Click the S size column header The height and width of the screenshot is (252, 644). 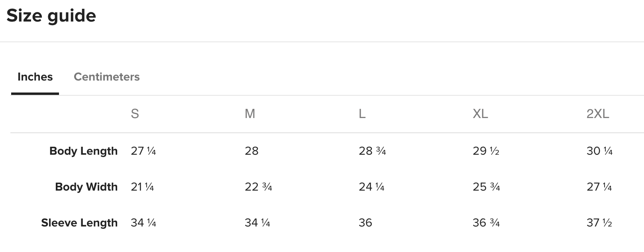pyautogui.click(x=135, y=114)
